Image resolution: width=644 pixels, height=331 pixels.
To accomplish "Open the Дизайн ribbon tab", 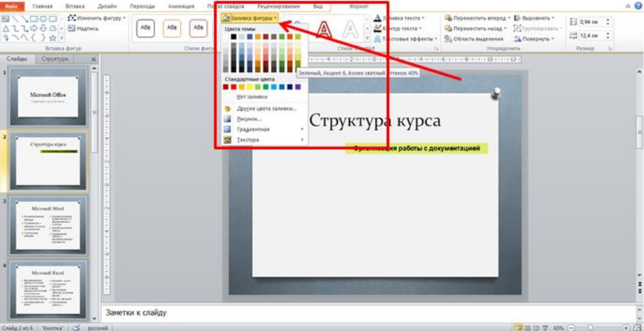I will coord(107,6).
